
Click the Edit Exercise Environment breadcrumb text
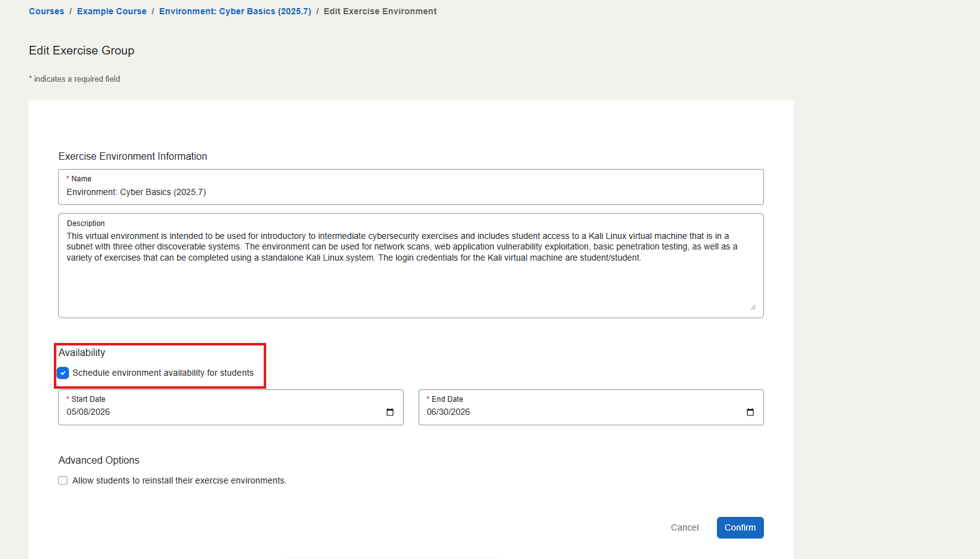(380, 11)
